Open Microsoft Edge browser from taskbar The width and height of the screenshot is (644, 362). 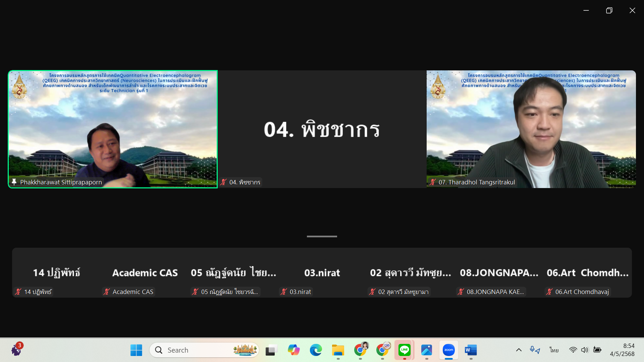pyautogui.click(x=316, y=350)
